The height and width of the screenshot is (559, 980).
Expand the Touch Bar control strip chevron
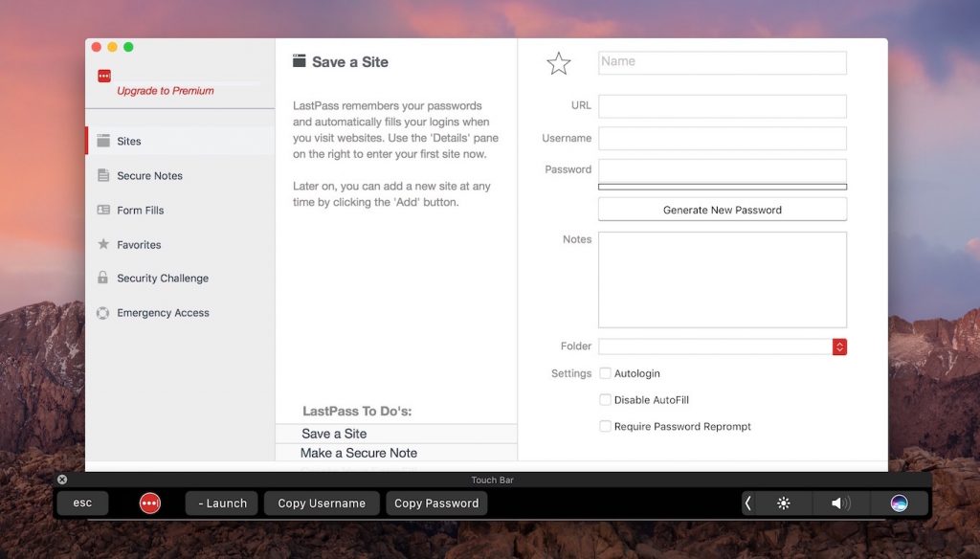[747, 503]
